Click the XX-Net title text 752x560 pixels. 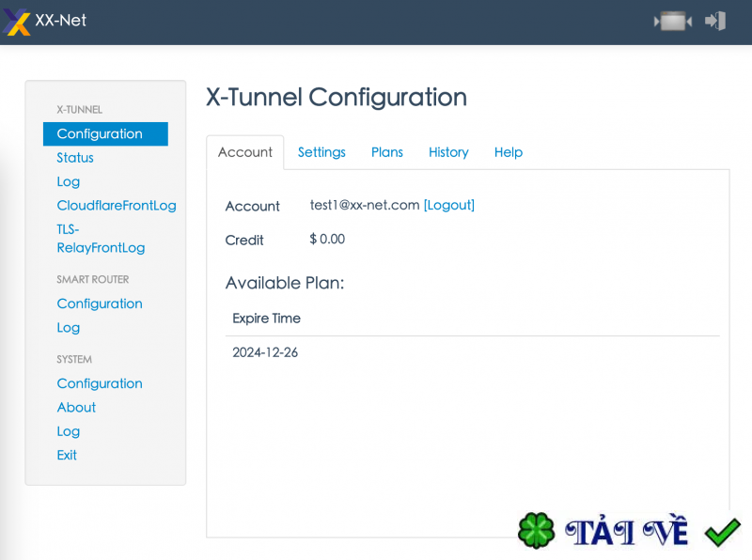(x=61, y=20)
